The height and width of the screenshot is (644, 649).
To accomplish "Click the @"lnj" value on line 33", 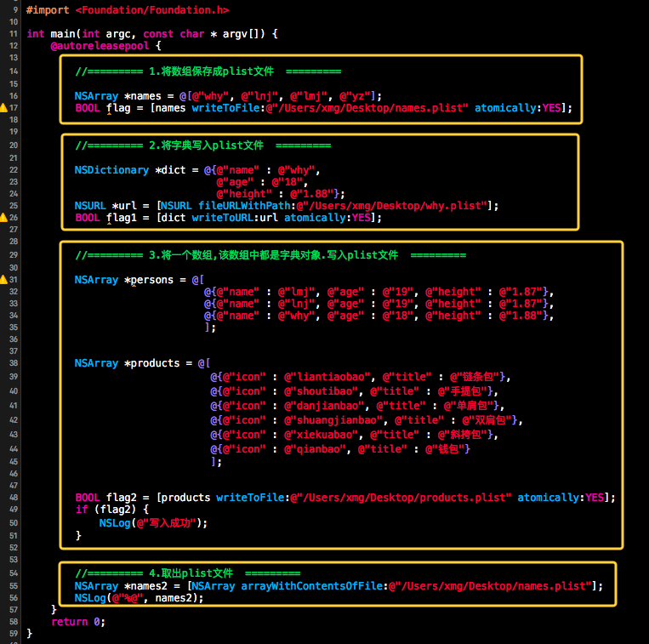I will pos(296,305).
